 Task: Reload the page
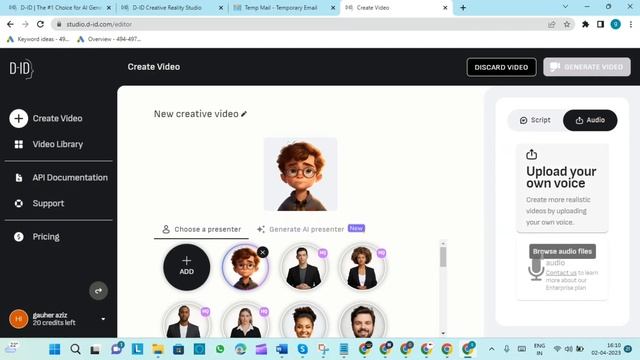pos(40,24)
